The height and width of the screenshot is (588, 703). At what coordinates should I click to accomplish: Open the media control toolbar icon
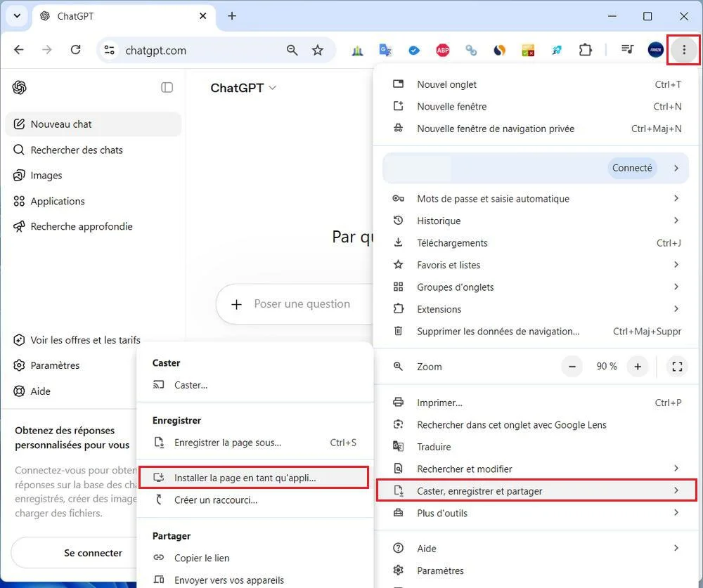627,49
